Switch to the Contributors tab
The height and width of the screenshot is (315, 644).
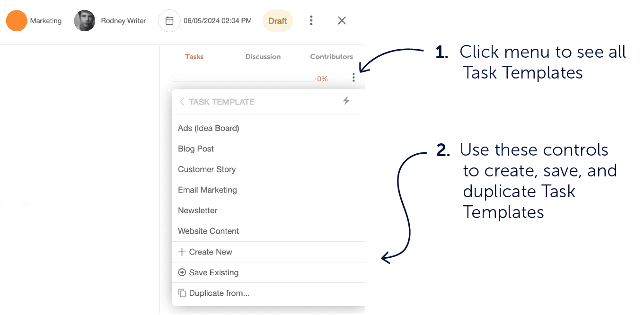point(332,57)
